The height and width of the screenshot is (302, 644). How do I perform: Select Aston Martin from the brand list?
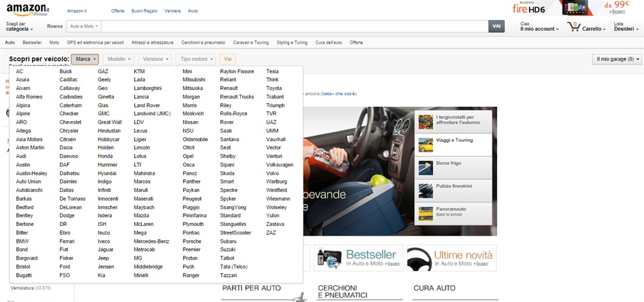click(x=30, y=147)
